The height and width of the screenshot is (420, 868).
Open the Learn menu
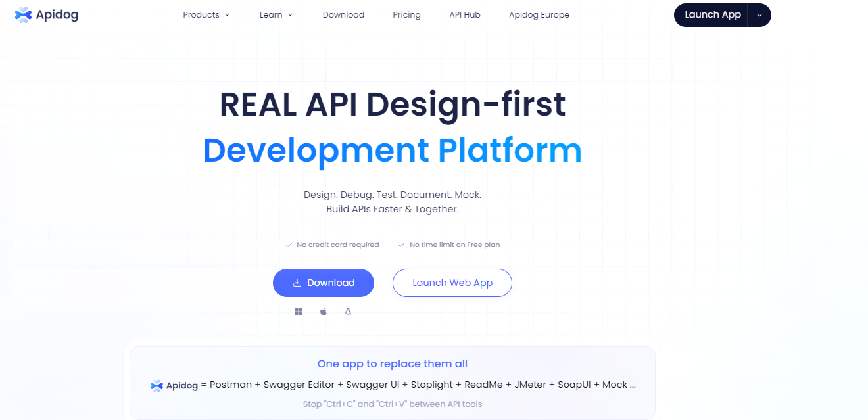click(x=276, y=14)
